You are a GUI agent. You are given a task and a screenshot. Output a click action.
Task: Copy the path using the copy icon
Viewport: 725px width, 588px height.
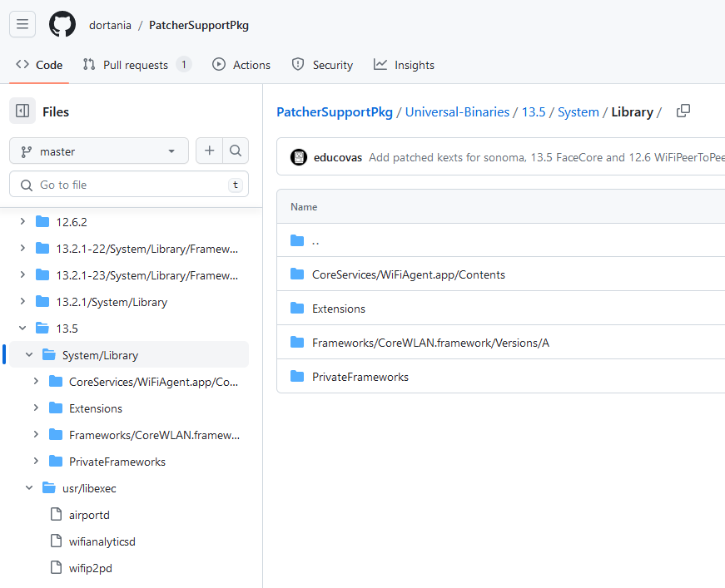point(683,111)
